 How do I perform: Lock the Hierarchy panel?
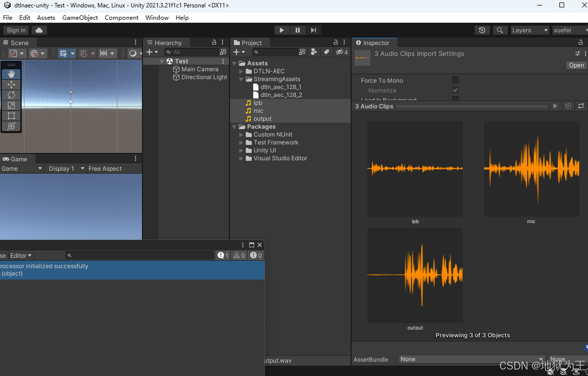(214, 43)
